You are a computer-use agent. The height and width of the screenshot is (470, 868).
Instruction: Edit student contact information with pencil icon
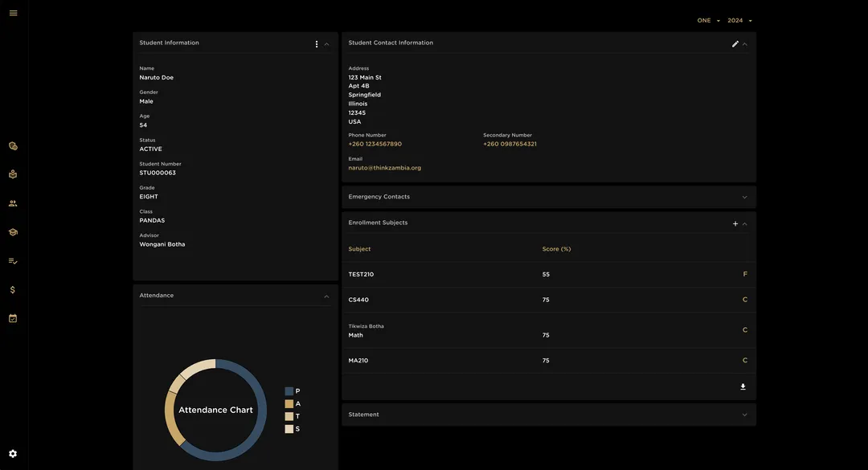[x=735, y=44]
